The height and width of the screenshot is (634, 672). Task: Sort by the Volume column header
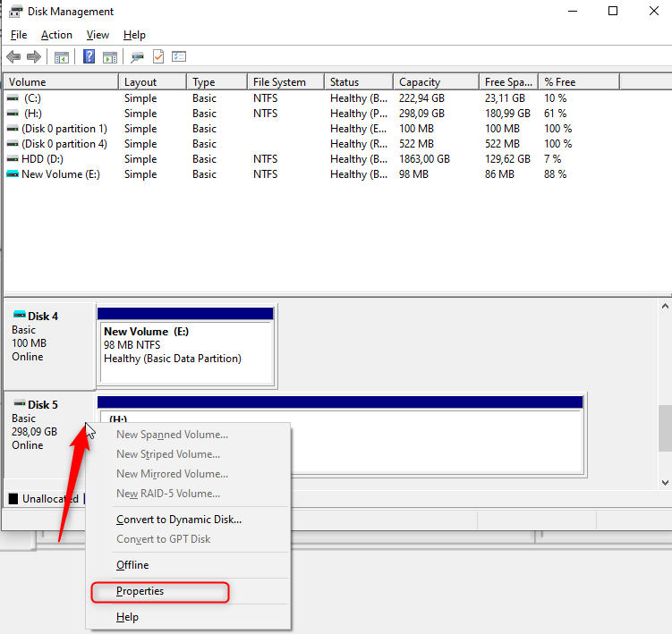61,81
